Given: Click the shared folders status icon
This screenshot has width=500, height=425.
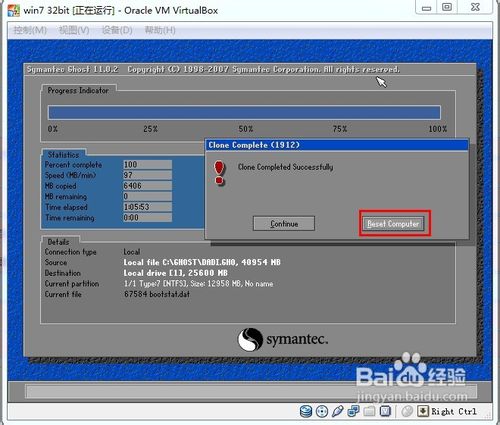Looking at the screenshot, I should [x=369, y=411].
